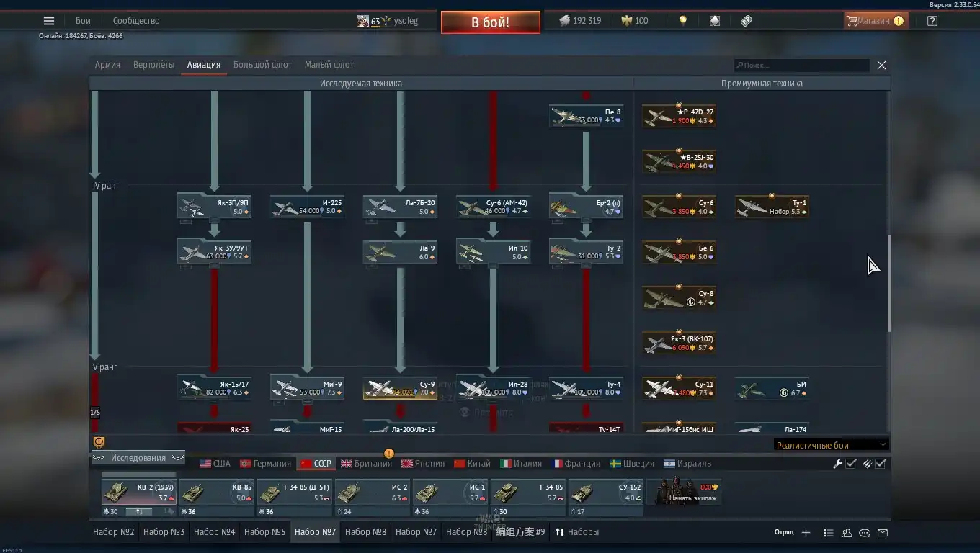Open the Наборы presets list
The image size is (980, 553).
click(x=577, y=532)
